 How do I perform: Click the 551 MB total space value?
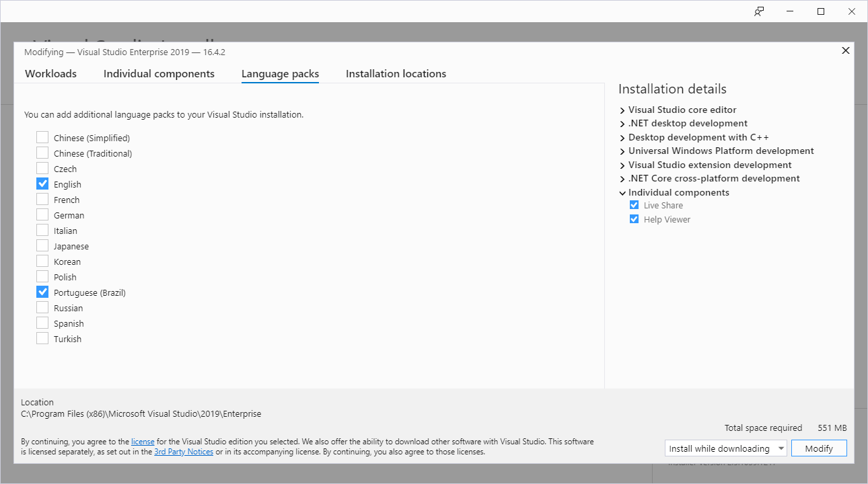(832, 428)
